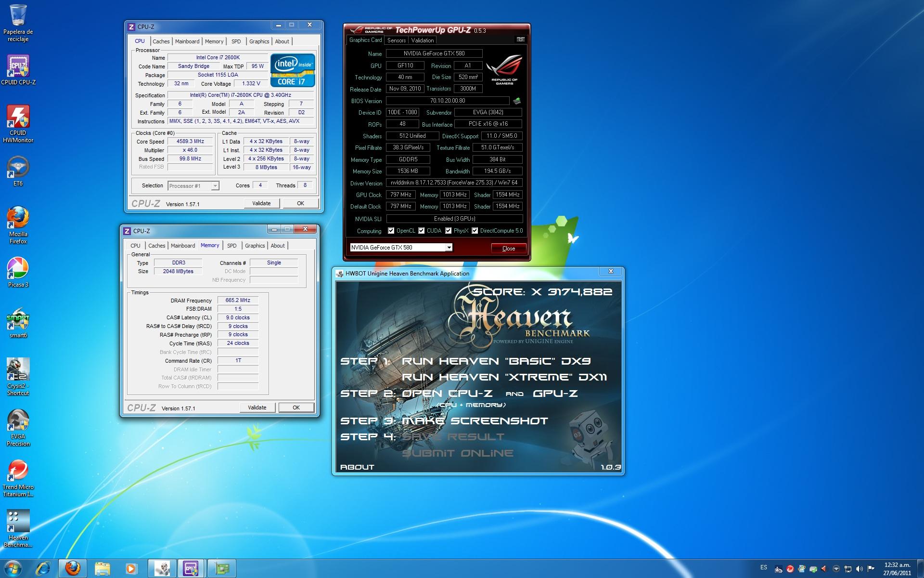Viewport: 924px width, 578px height.
Task: Click the ES language indicator in taskbar
Action: pos(764,567)
